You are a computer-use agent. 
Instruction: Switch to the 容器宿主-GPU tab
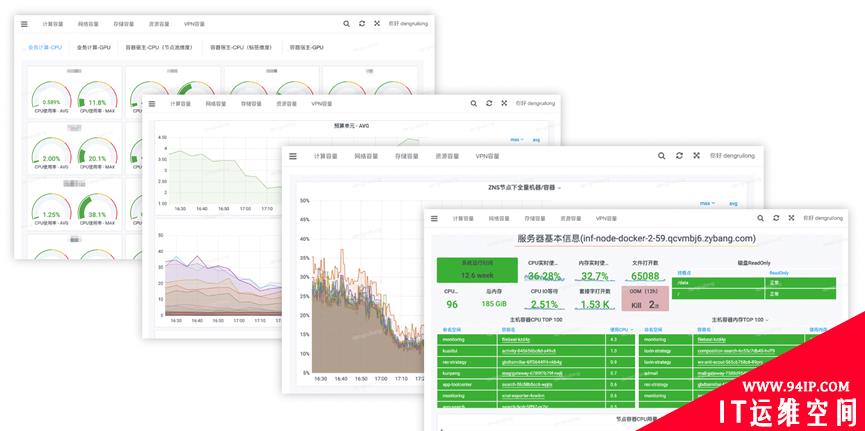coord(306,47)
